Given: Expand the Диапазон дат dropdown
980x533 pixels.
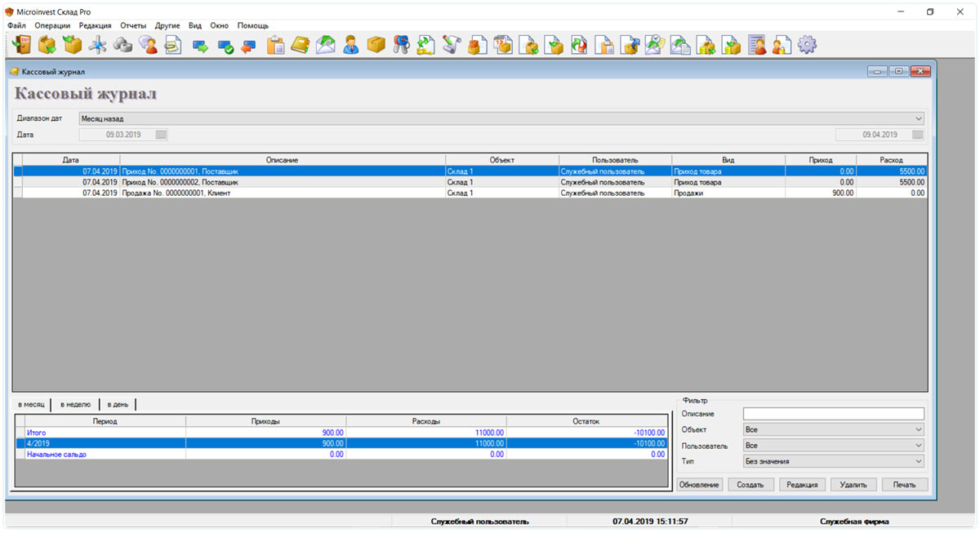Looking at the screenshot, I should [919, 118].
